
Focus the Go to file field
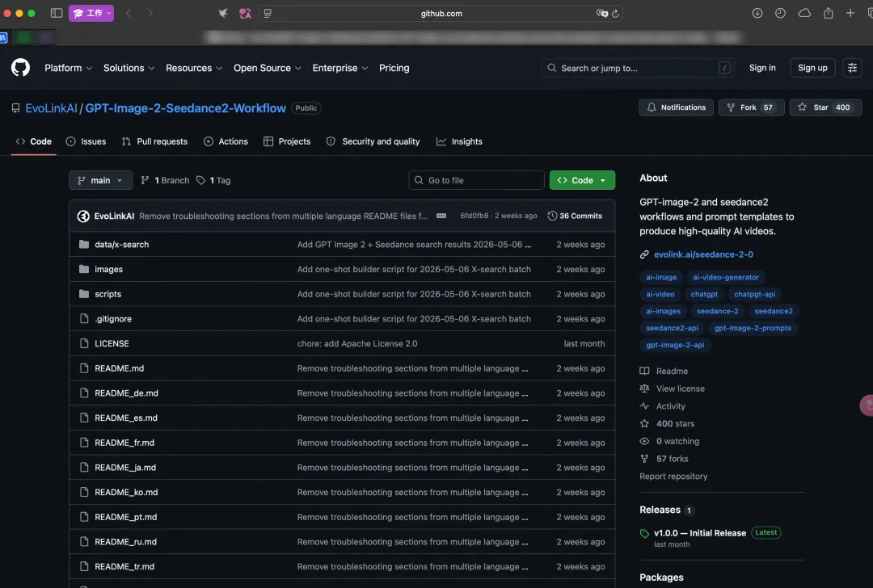(476, 180)
